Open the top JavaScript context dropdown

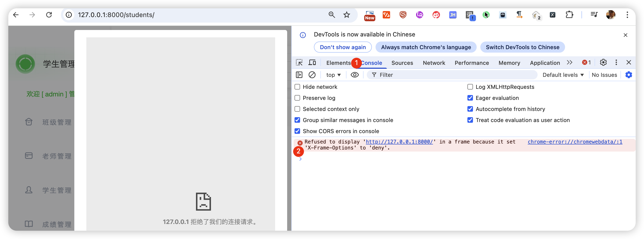point(333,75)
